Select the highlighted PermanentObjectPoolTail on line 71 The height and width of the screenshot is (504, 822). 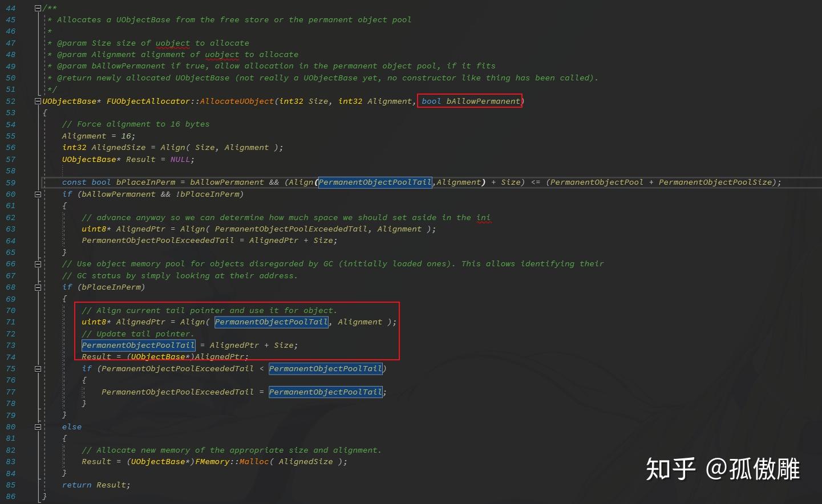271,322
